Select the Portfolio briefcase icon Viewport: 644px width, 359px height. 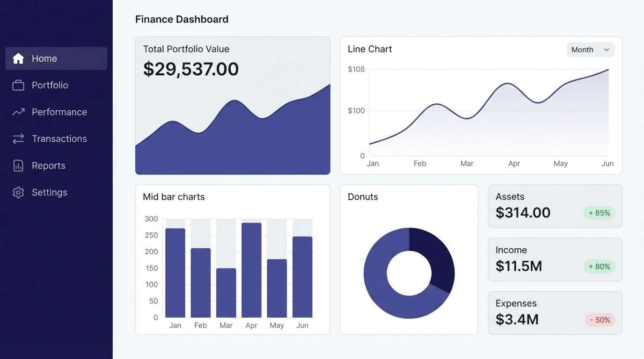coord(18,85)
